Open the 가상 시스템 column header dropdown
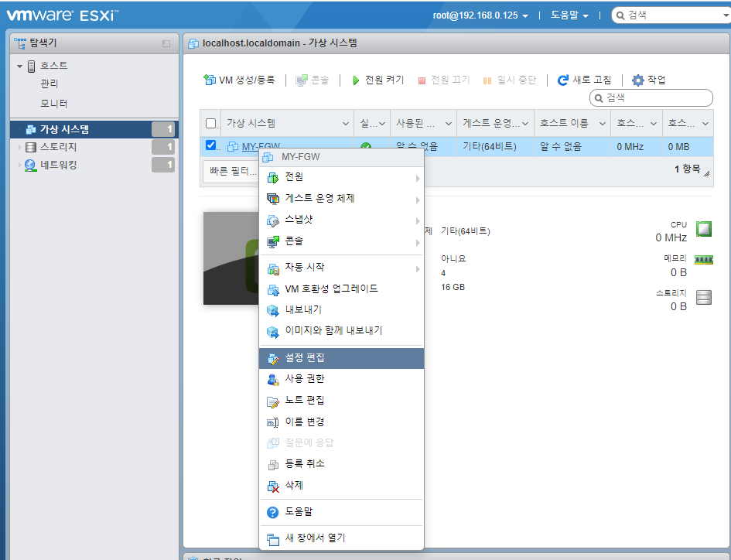This screenshot has width=731, height=560. pyautogui.click(x=346, y=124)
